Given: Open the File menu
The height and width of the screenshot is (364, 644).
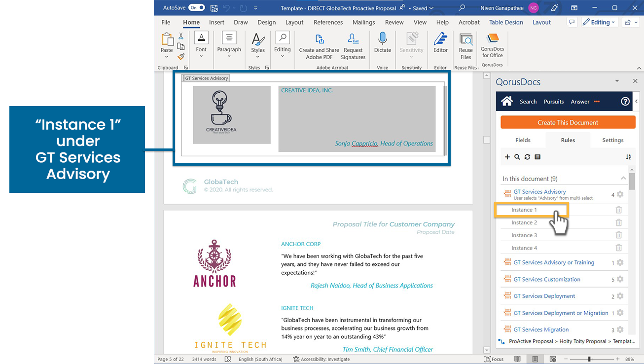Looking at the screenshot, I should click(x=166, y=22).
